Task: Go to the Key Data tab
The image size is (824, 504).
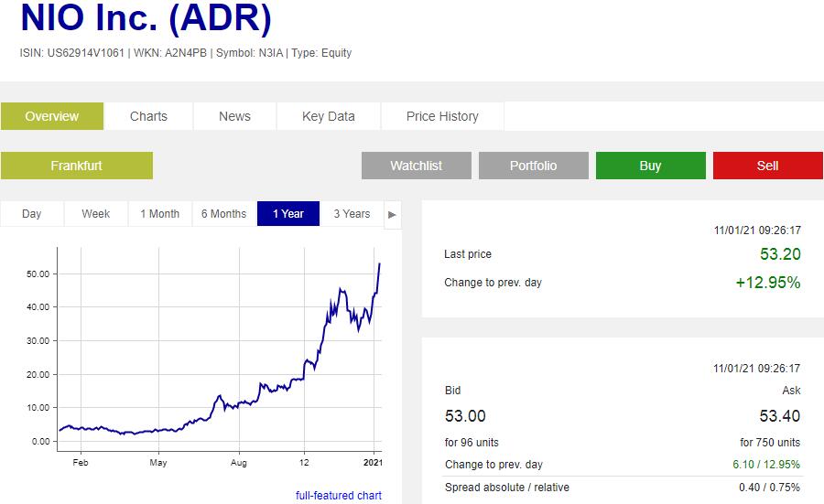Action: (328, 116)
